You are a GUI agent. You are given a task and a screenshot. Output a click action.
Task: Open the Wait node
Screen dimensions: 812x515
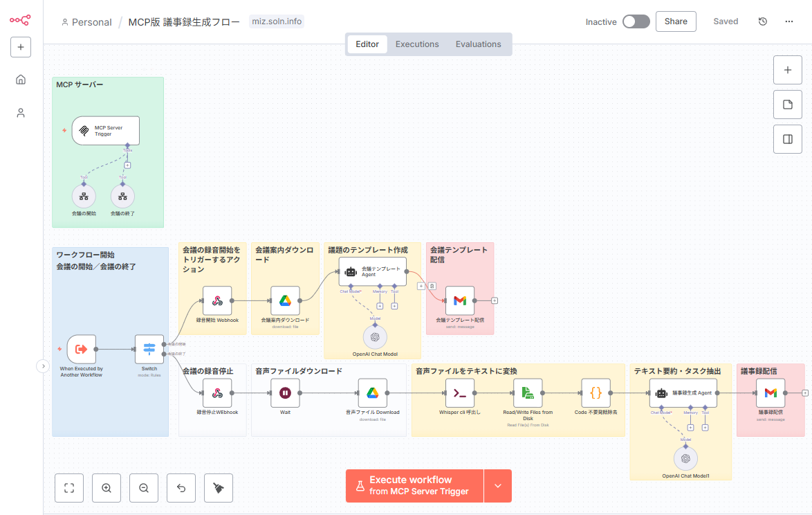coord(285,392)
